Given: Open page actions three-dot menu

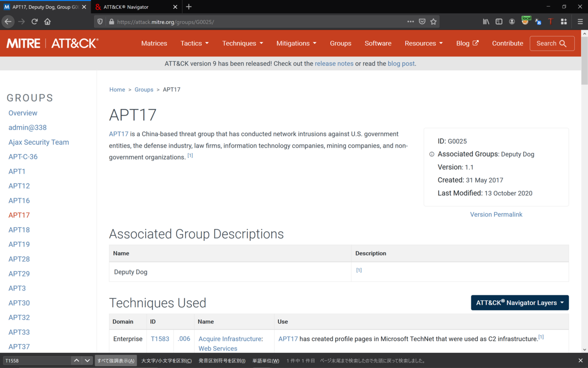Looking at the screenshot, I should [x=411, y=22].
